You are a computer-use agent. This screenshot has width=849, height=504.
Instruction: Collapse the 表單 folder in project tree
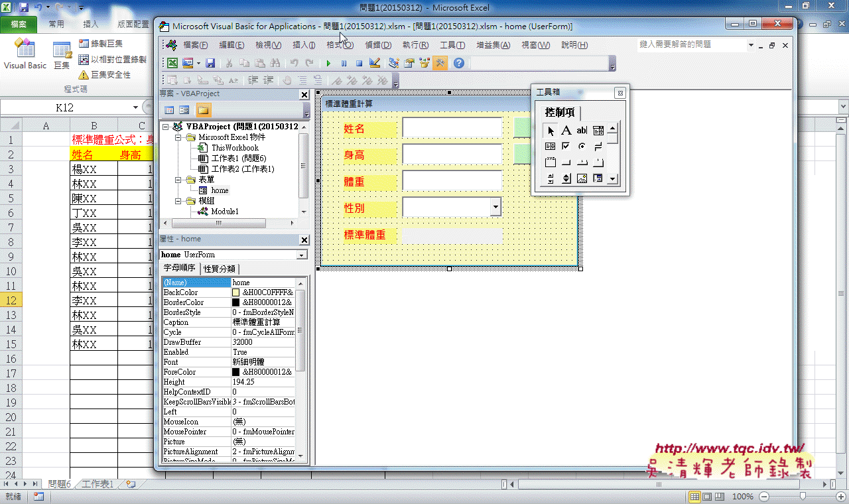(x=178, y=180)
